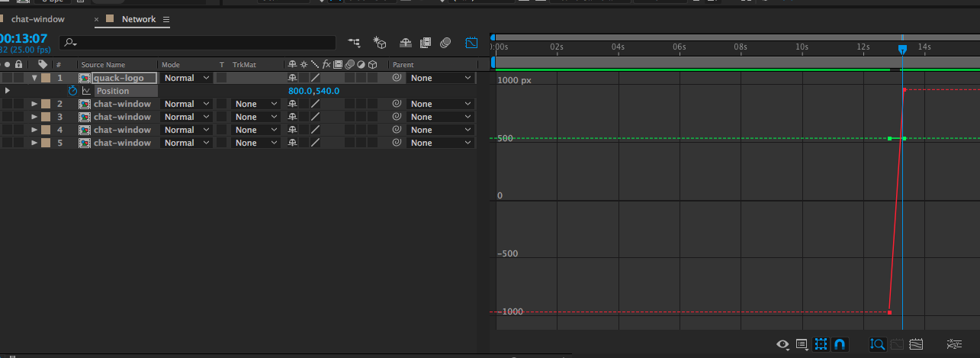This screenshot has height=358, width=980.
Task: Click the parent pick whip for quack-logo
Action: pyautogui.click(x=397, y=78)
